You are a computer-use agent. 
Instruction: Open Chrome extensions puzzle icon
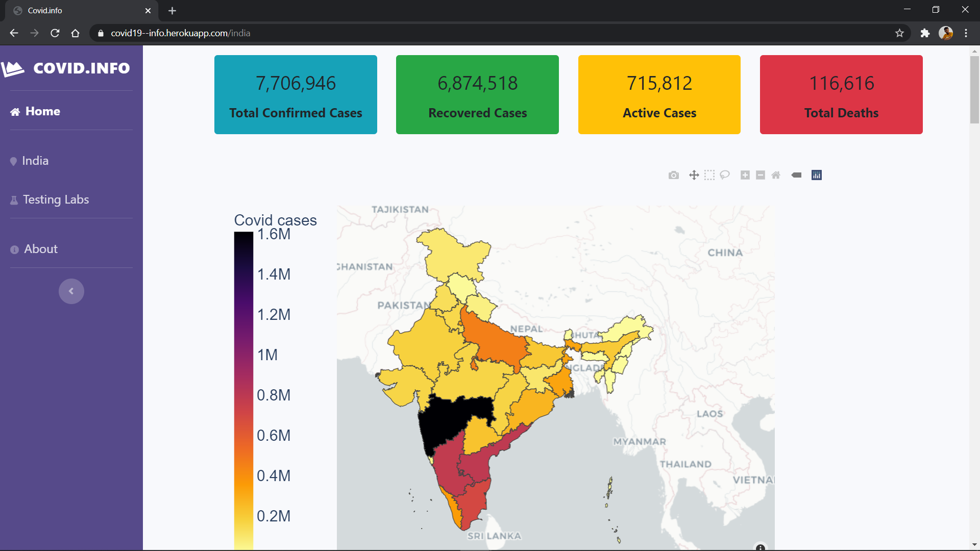[925, 33]
